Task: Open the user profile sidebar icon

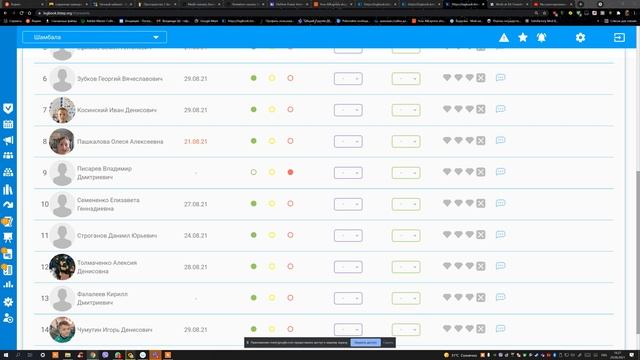Action: 8,318
